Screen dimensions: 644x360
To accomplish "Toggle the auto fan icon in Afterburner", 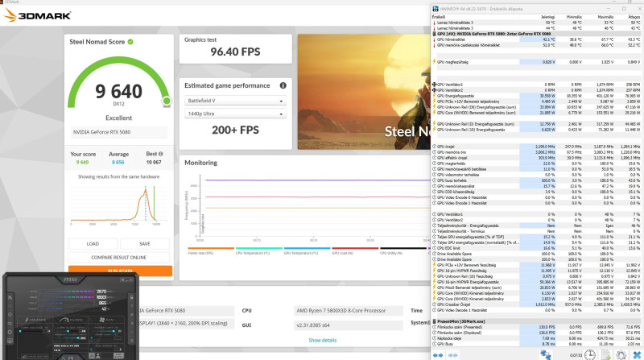I will click(x=92, y=355).
